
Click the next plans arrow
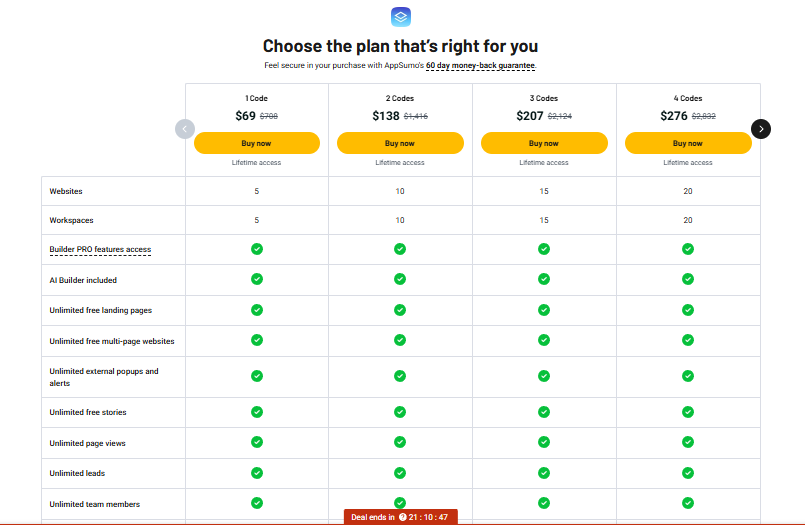[761, 129]
